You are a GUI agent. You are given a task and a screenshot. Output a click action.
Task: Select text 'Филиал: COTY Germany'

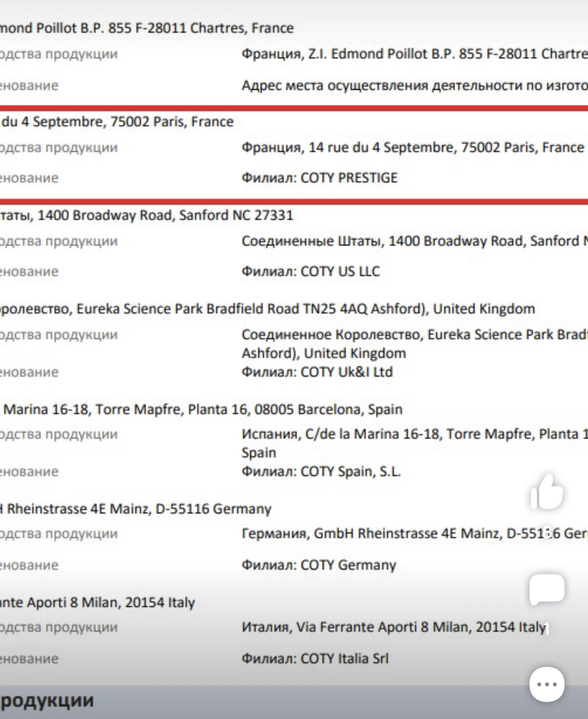click(x=319, y=565)
